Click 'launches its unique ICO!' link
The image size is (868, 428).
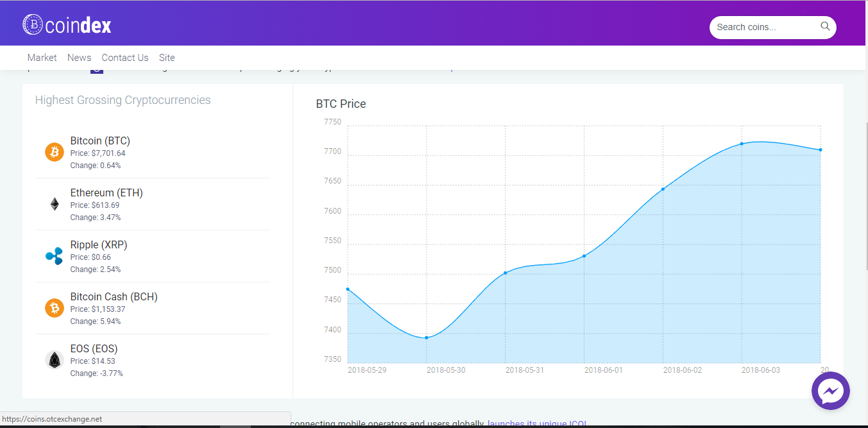click(x=537, y=424)
